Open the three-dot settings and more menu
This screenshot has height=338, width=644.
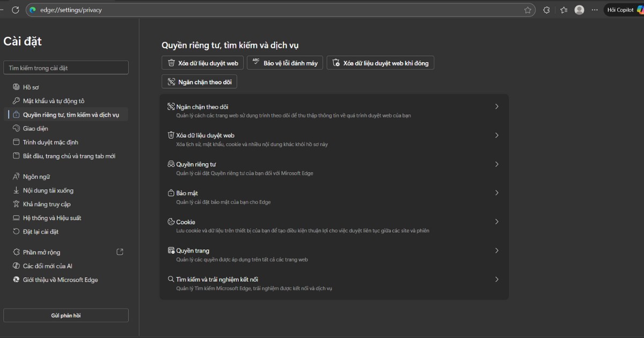click(595, 10)
